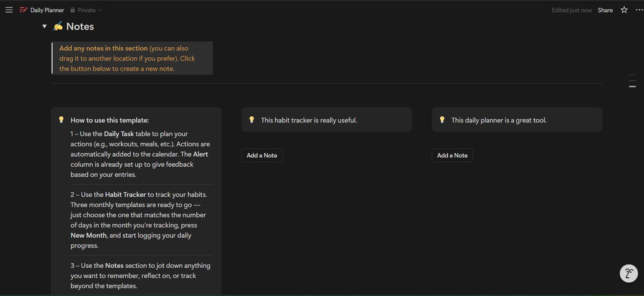Click the lock icon beside Private

(73, 10)
